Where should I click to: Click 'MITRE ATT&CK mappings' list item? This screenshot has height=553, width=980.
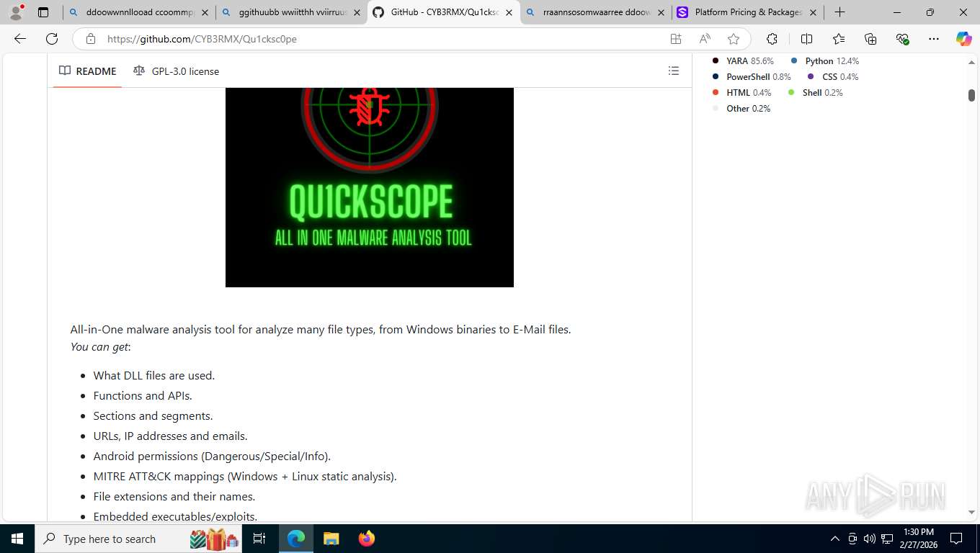245,476
